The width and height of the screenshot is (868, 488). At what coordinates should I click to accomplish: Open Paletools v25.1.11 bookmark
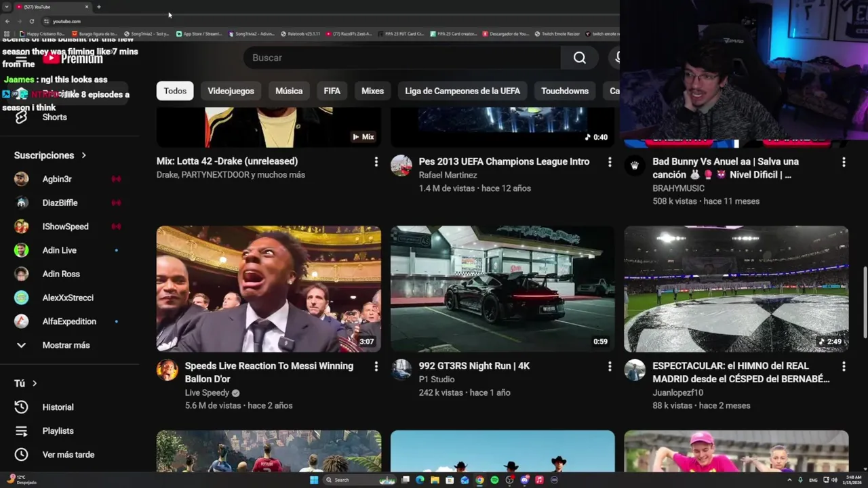tap(300, 33)
